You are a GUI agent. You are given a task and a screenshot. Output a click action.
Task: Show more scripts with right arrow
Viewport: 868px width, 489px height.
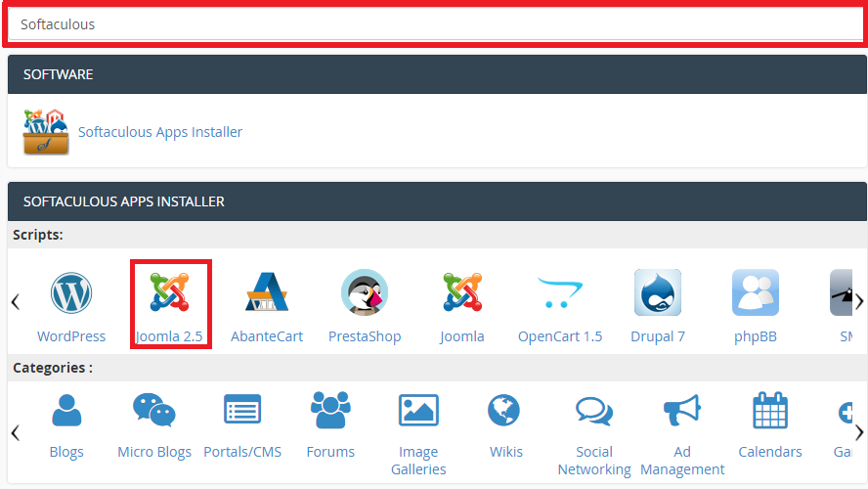tap(858, 302)
